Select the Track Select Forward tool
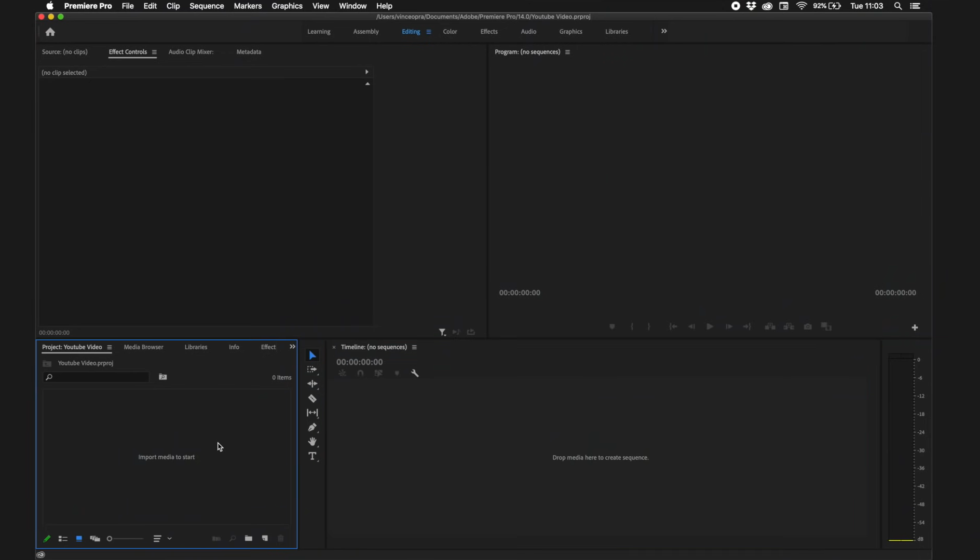Image resolution: width=980 pixels, height=560 pixels. point(312,370)
